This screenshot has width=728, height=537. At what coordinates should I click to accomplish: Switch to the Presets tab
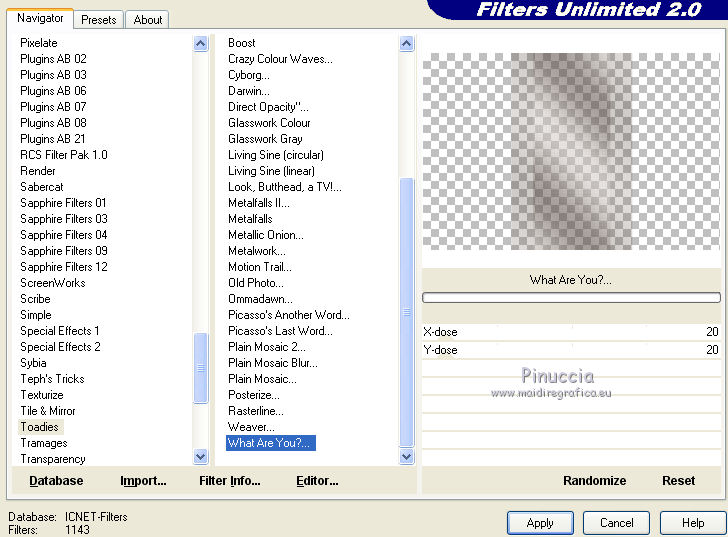tap(98, 20)
